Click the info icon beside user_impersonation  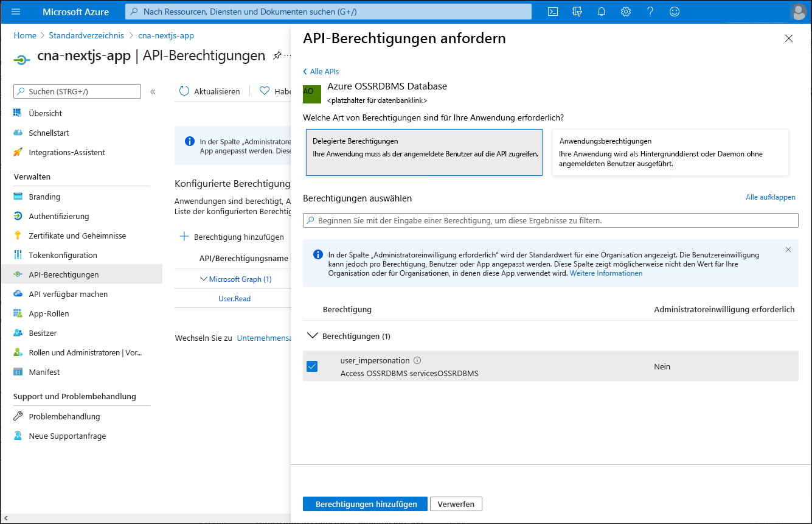click(x=417, y=360)
